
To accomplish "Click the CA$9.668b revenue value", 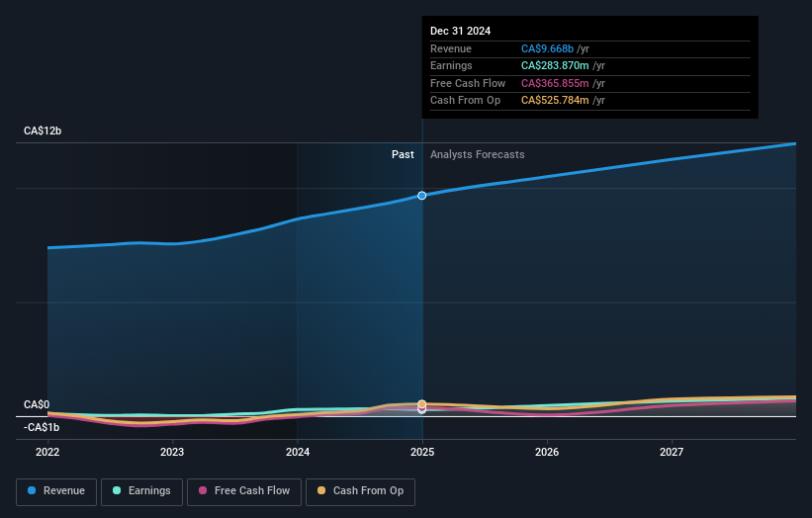I will click(547, 48).
